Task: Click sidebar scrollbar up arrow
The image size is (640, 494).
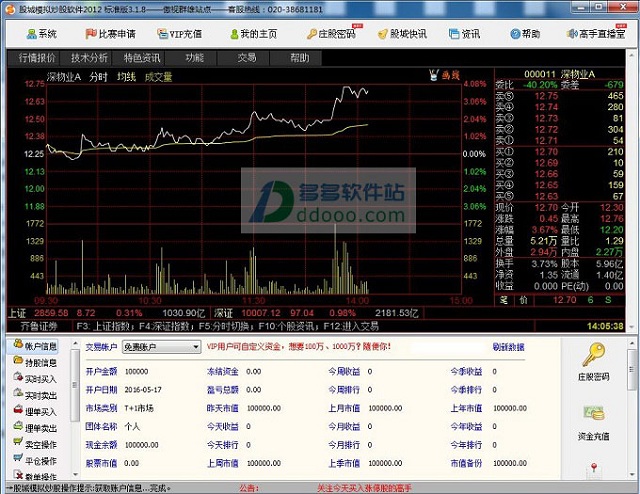Action: (76, 344)
